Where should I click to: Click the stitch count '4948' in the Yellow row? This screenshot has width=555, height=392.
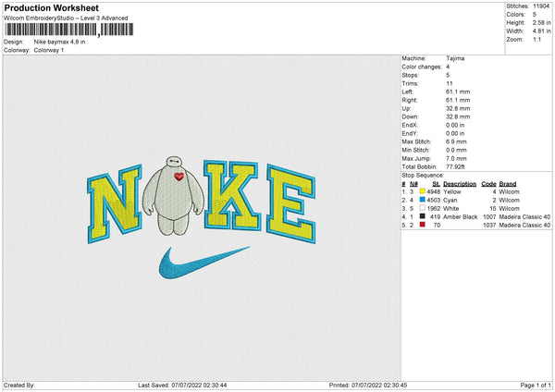(433, 191)
